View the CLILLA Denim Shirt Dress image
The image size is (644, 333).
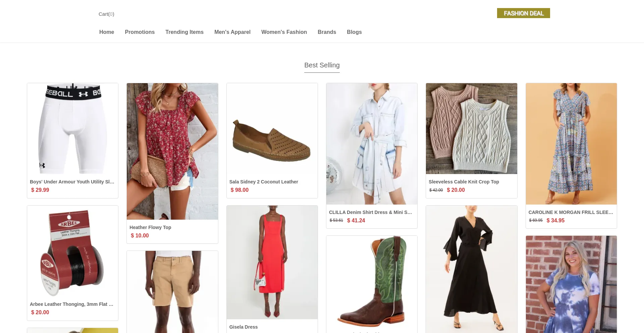372,144
